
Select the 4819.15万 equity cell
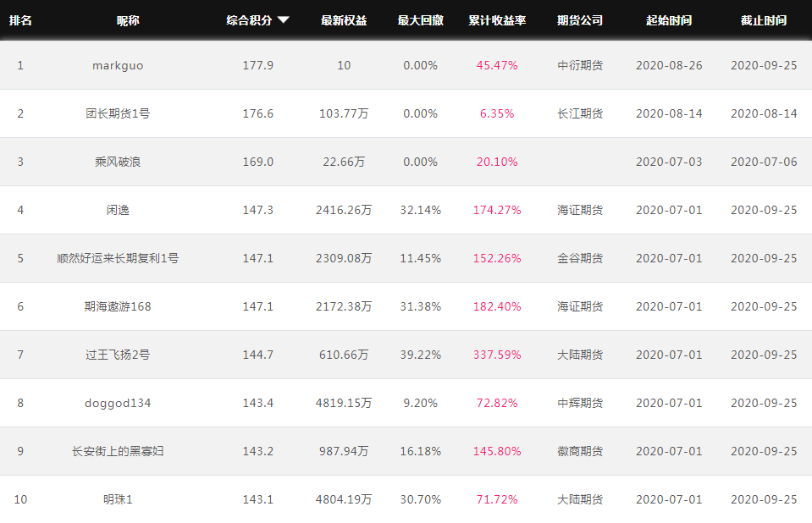(344, 403)
